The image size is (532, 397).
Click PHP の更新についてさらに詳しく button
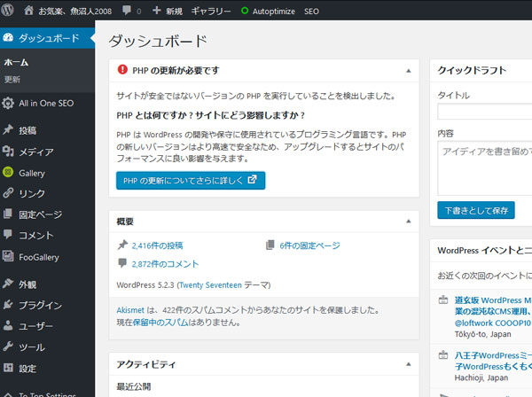coord(191,181)
